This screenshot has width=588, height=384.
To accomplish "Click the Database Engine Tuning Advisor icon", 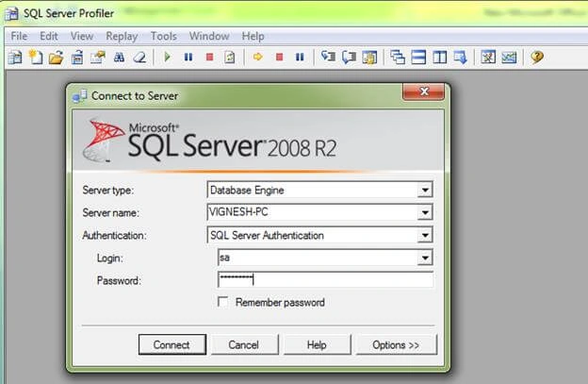I will click(x=488, y=58).
